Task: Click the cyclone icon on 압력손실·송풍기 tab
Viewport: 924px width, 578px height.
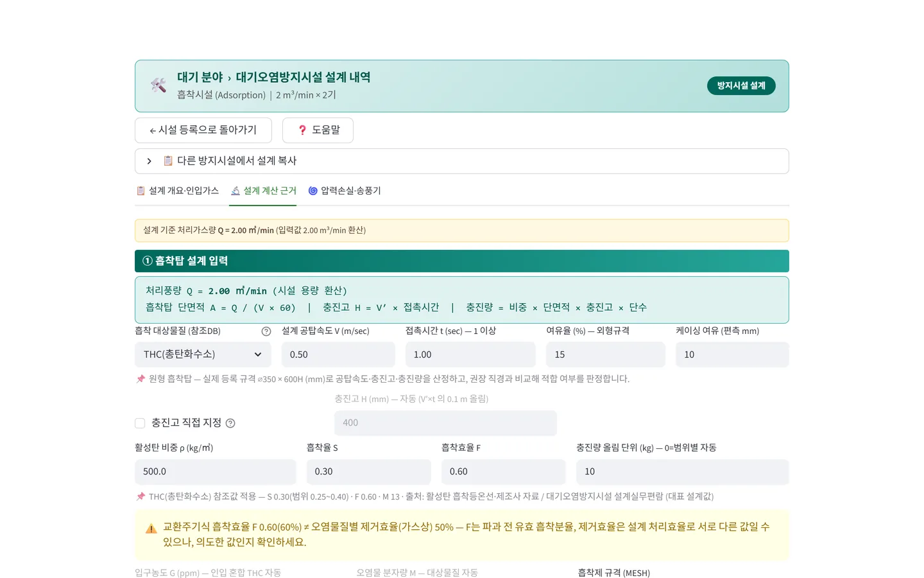Action: tap(313, 191)
